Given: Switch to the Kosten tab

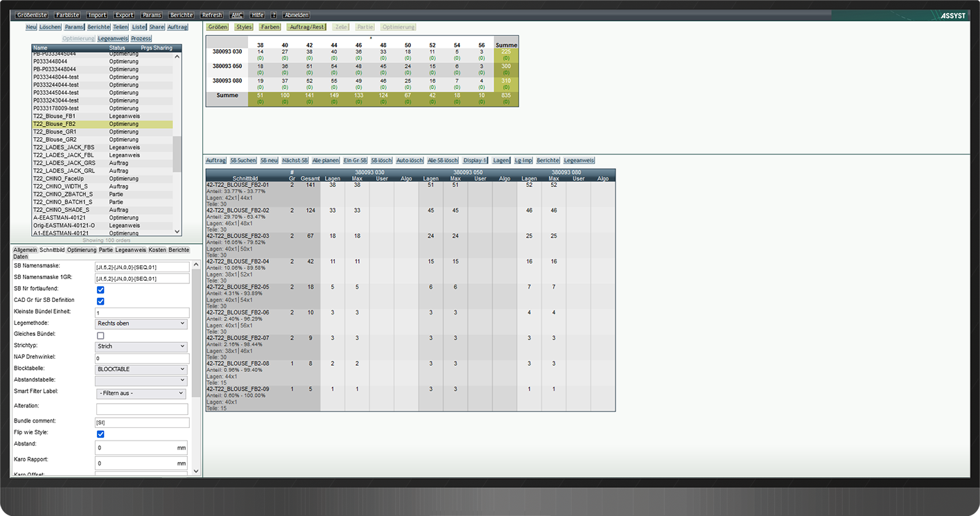Looking at the screenshot, I should pyautogui.click(x=157, y=249).
